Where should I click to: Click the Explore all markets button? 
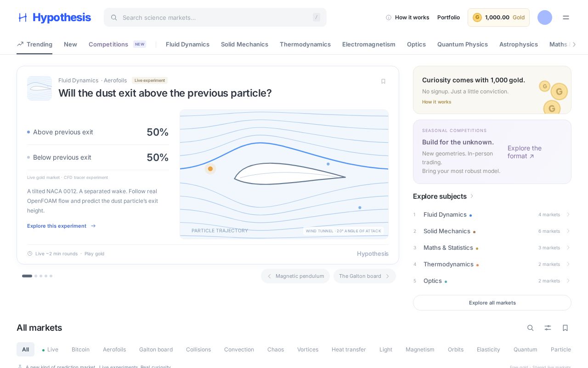click(492, 303)
